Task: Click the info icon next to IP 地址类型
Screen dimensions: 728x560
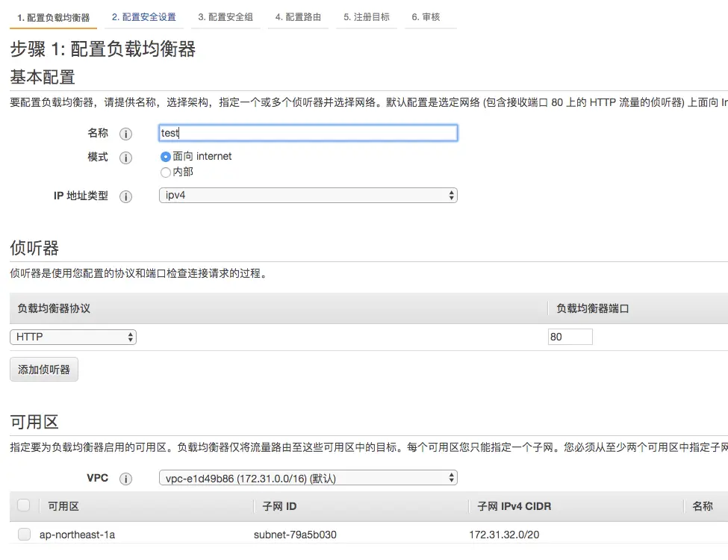Action: coord(125,196)
